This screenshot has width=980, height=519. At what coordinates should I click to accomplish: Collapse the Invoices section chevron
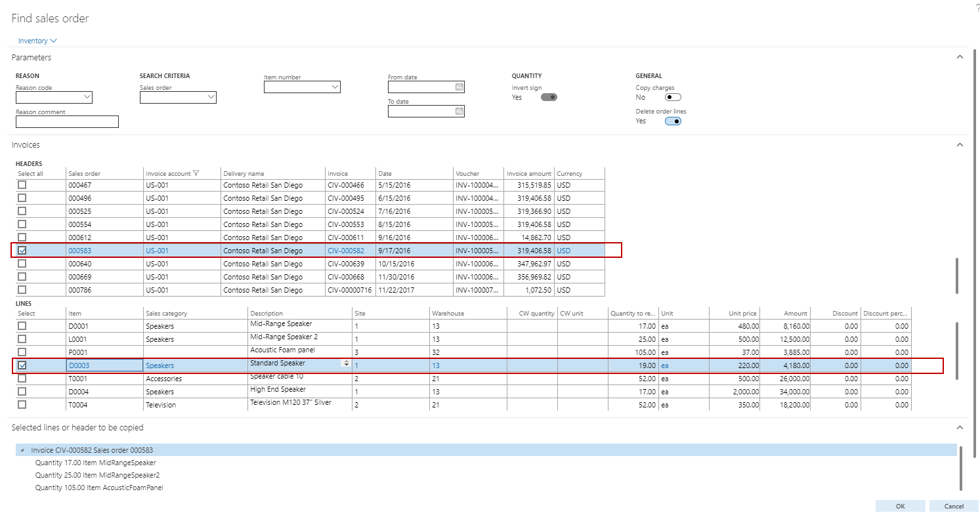[x=960, y=144]
